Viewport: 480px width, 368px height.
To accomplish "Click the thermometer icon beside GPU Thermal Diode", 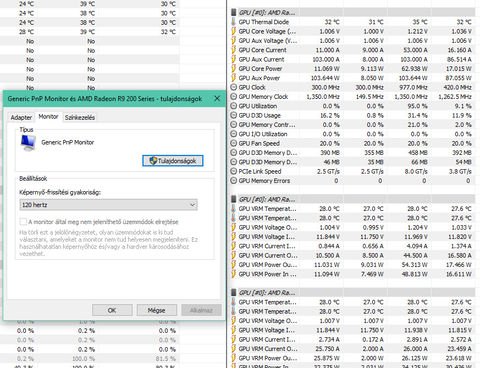I will (233, 22).
